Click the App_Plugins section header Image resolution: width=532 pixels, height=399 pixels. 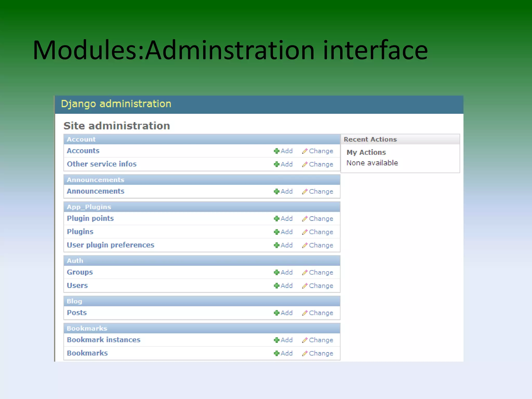(x=89, y=207)
